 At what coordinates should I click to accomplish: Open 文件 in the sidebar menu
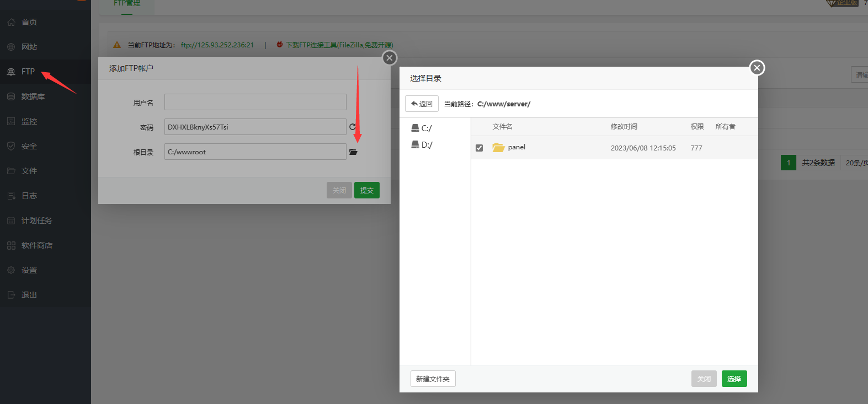pos(29,171)
